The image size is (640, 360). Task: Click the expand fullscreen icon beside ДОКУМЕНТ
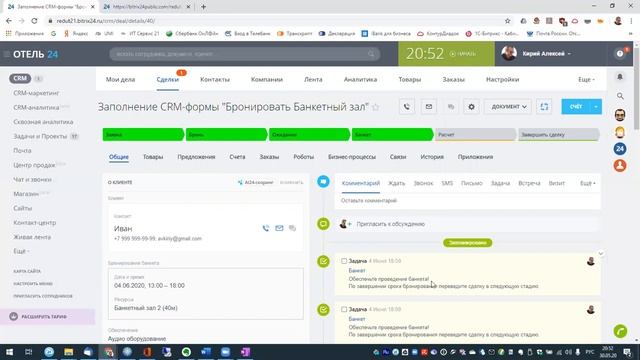(x=544, y=107)
